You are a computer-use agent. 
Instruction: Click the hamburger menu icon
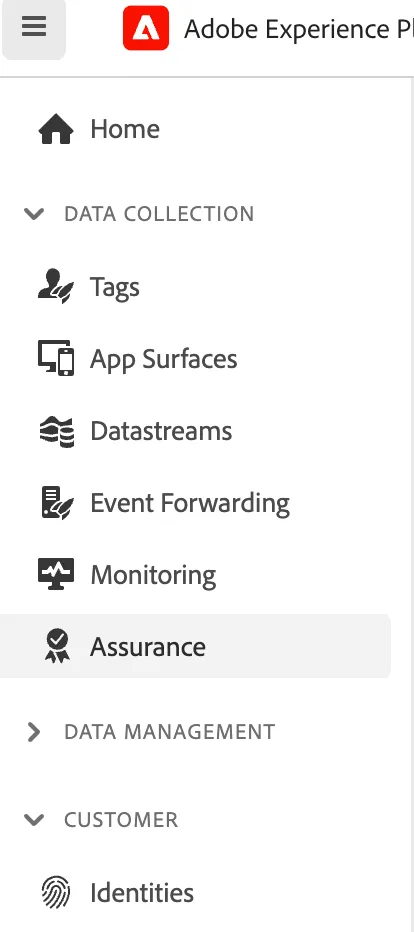(34, 27)
